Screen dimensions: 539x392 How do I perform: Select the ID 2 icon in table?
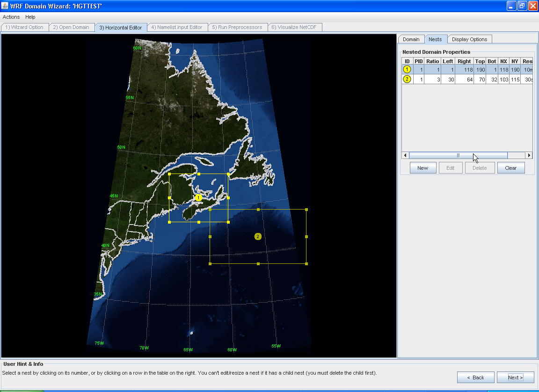point(407,79)
